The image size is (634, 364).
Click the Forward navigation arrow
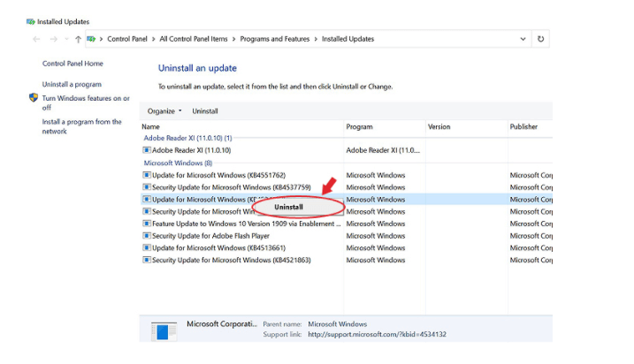[53, 39]
